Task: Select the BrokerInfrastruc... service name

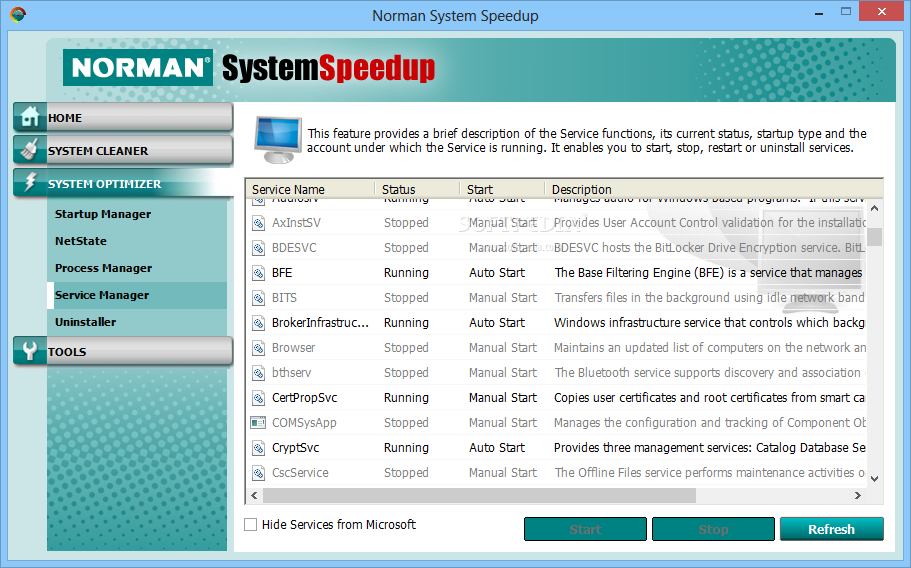Action: 320,323
